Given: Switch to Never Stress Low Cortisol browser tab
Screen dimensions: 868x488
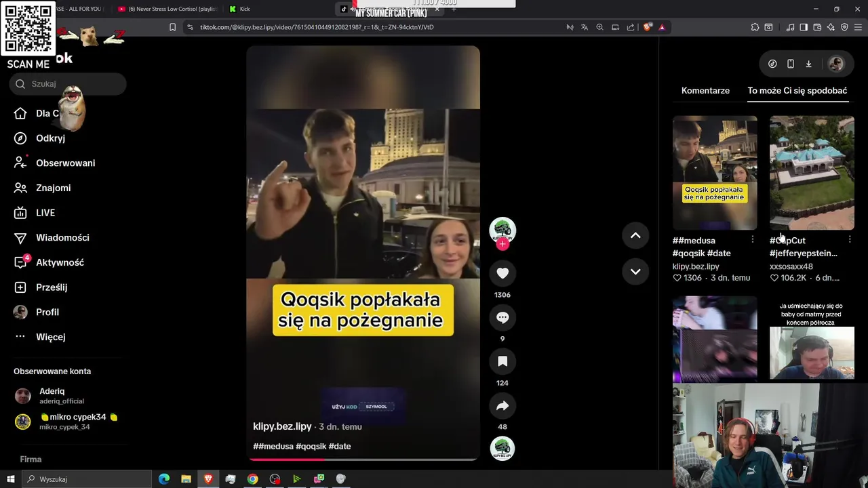Looking at the screenshot, I should click(x=167, y=9).
